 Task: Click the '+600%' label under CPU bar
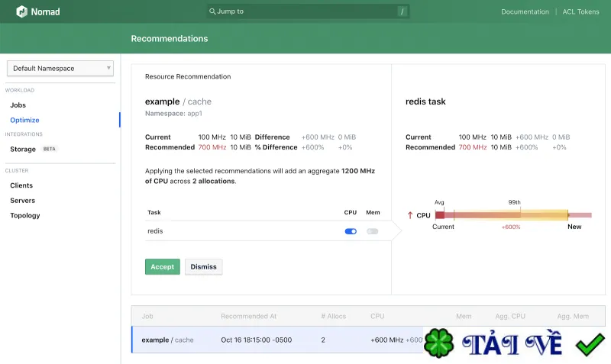pyautogui.click(x=511, y=227)
